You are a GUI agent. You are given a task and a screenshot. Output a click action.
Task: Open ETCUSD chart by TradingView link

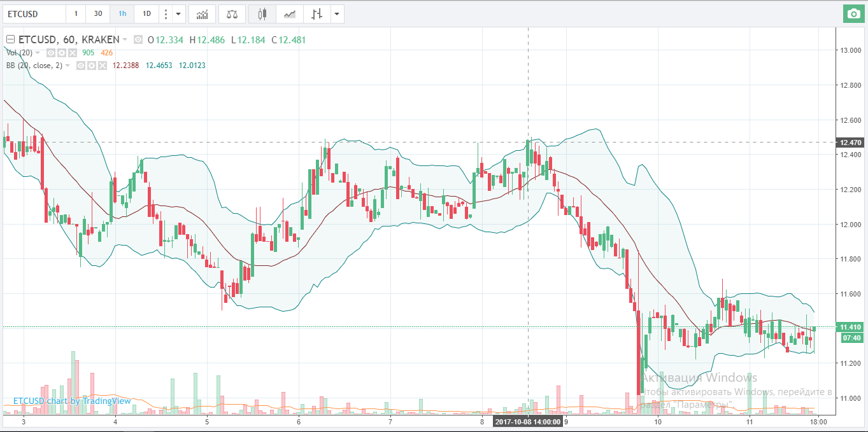point(72,401)
